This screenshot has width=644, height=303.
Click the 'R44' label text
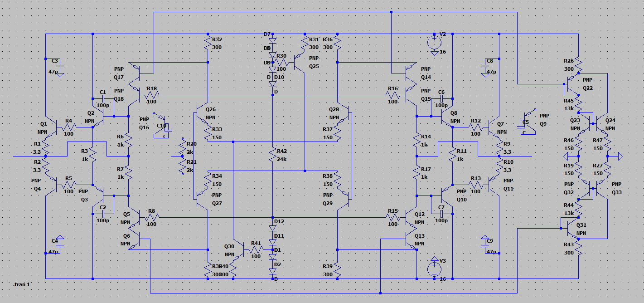pyautogui.click(x=569, y=206)
